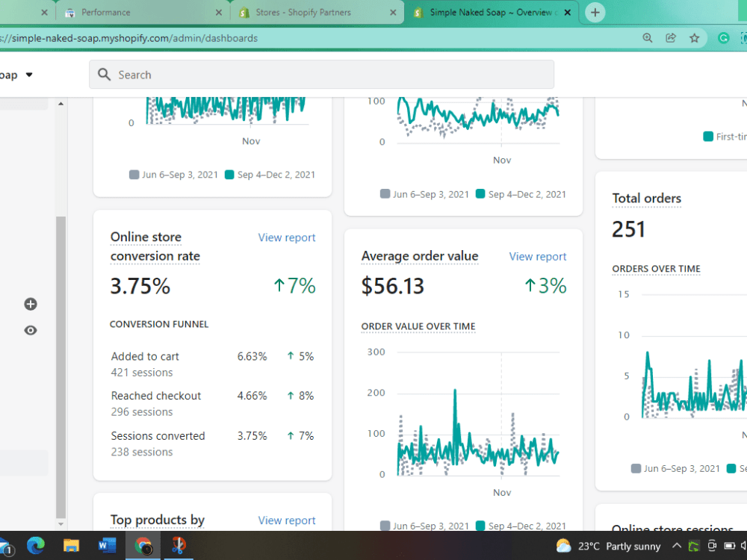Screen dimensions: 747x560
Task: Click the battery icon in tray
Action: 729,546
